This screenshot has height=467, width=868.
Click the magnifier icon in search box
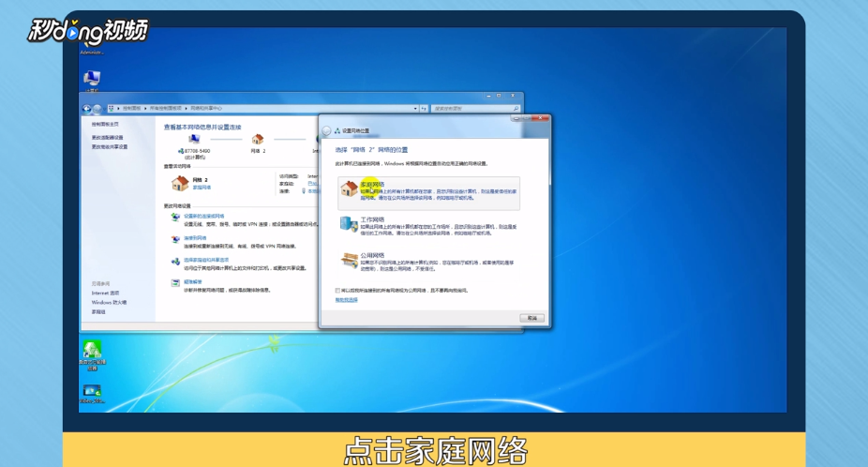pos(516,109)
